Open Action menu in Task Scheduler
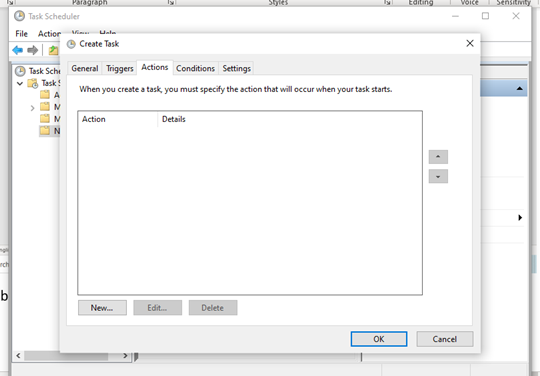The image size is (540, 376). pos(49,34)
